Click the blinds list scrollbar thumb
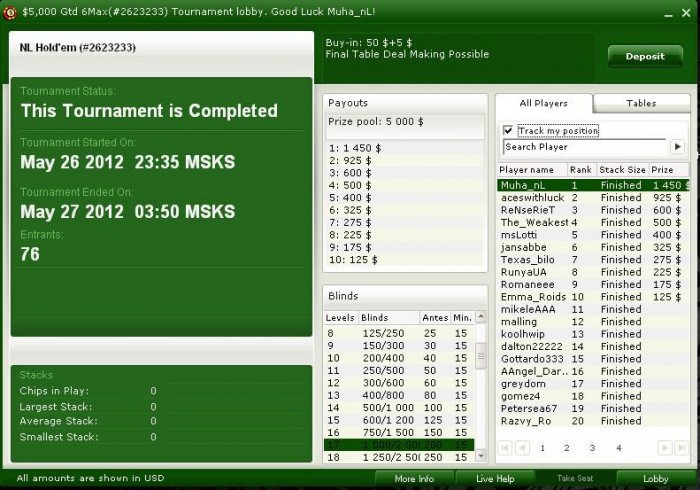This screenshot has height=490, width=700. (481, 356)
